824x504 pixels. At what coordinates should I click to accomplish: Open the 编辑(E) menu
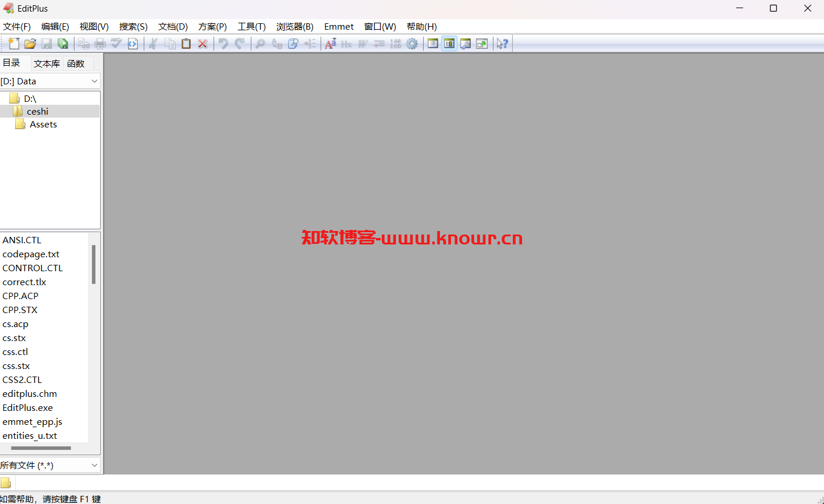point(55,27)
